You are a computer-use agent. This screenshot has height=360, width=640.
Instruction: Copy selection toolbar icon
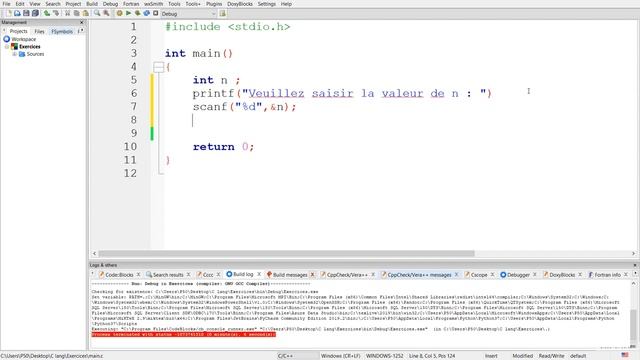[76, 13]
